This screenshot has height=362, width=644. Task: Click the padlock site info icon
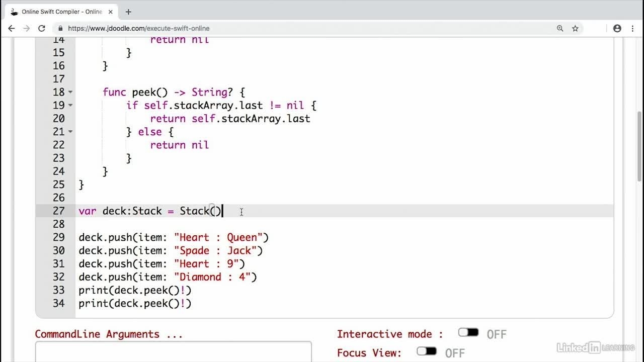61,29
